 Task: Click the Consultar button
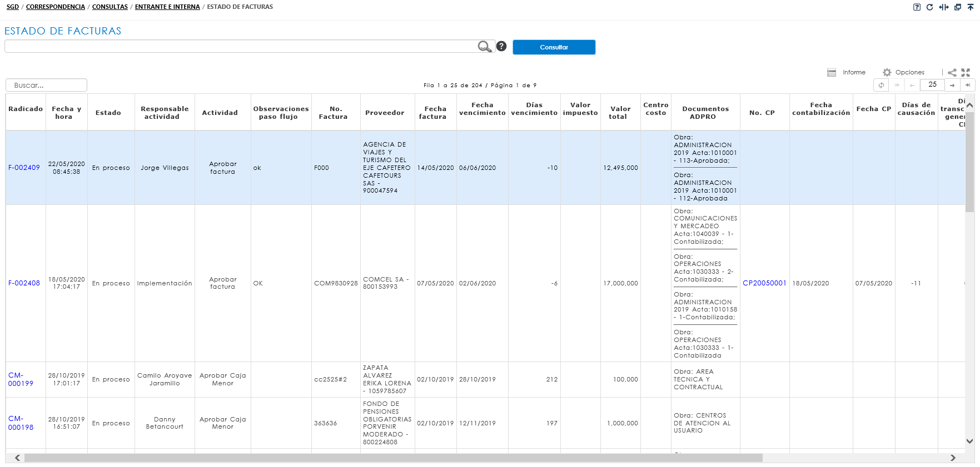(554, 47)
